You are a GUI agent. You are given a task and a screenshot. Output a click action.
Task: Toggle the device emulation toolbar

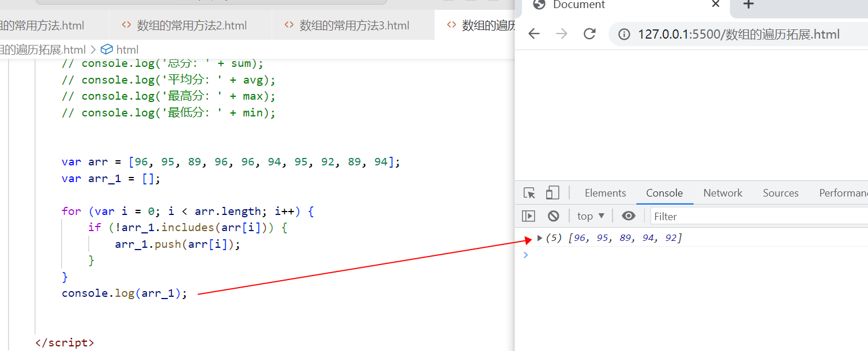pyautogui.click(x=552, y=193)
